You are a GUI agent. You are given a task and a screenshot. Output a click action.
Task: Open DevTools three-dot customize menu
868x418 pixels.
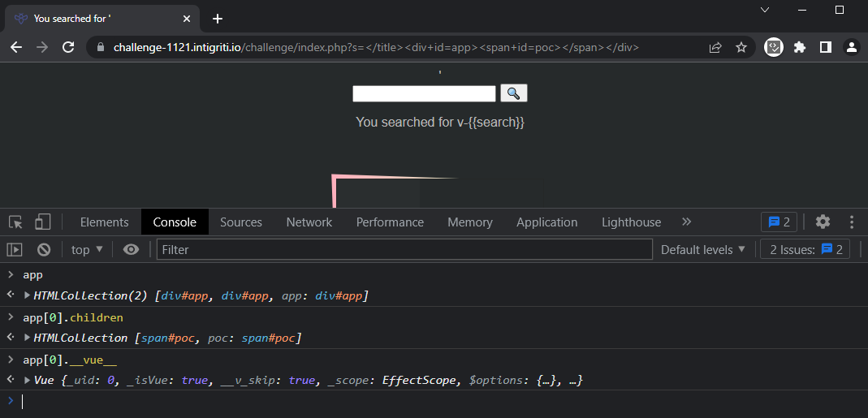tap(852, 222)
